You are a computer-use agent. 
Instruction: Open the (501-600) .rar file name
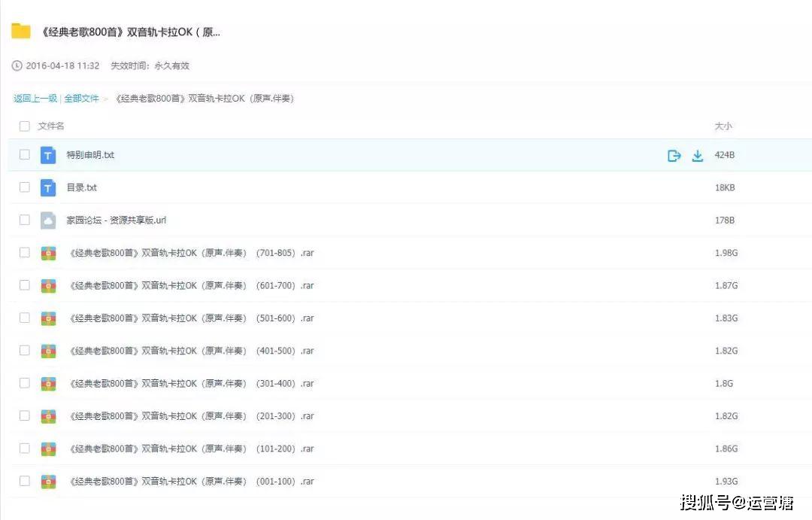click(192, 318)
